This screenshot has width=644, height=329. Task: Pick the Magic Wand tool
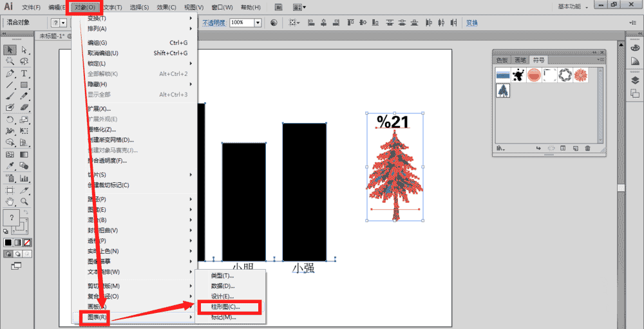(10, 61)
